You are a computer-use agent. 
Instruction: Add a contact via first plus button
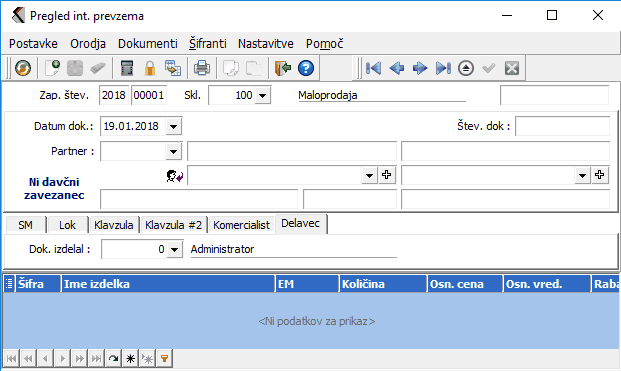click(387, 175)
